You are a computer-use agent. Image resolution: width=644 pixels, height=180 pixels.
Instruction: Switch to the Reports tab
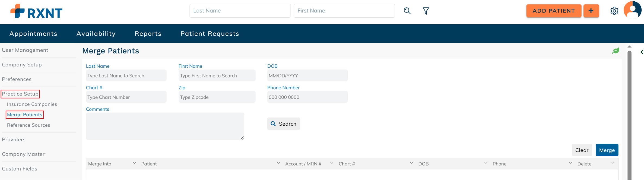pos(148,34)
